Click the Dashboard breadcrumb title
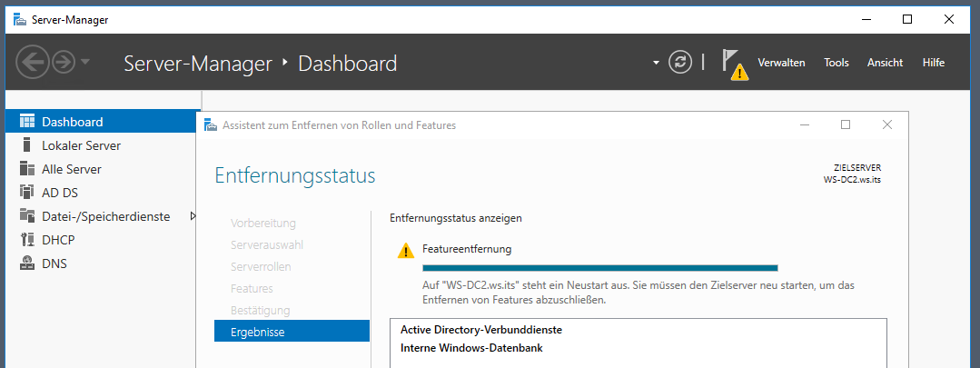This screenshot has width=980, height=368. (x=348, y=63)
